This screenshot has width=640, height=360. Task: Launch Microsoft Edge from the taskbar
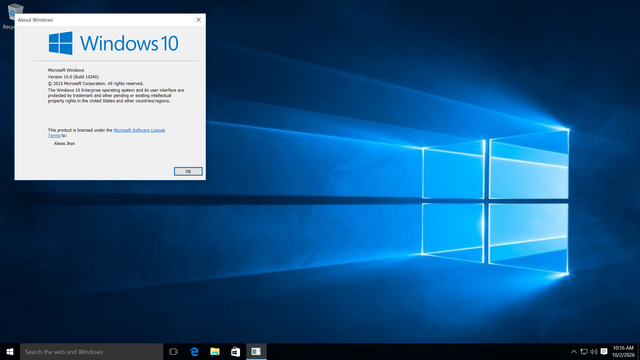[x=194, y=351]
